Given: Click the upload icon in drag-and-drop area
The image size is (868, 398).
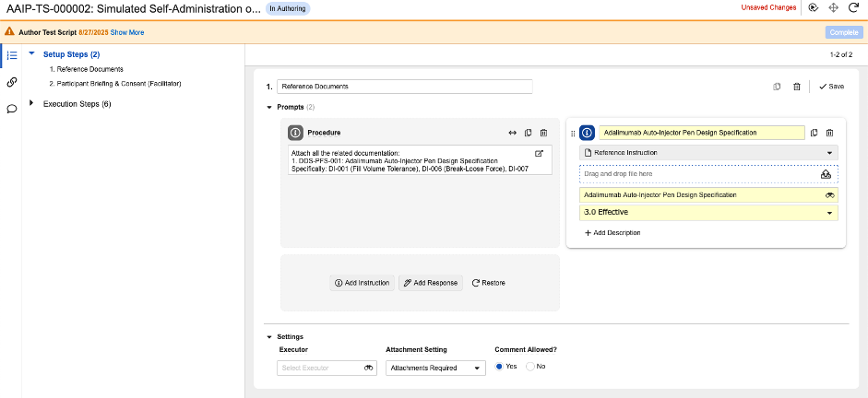Looking at the screenshot, I should tap(826, 173).
